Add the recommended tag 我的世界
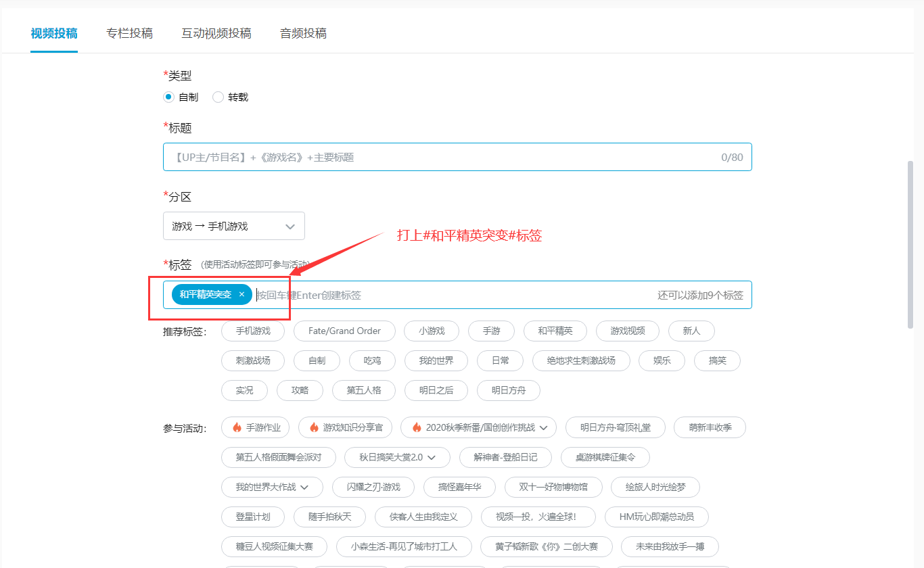Image resolution: width=924 pixels, height=568 pixels. coord(436,360)
